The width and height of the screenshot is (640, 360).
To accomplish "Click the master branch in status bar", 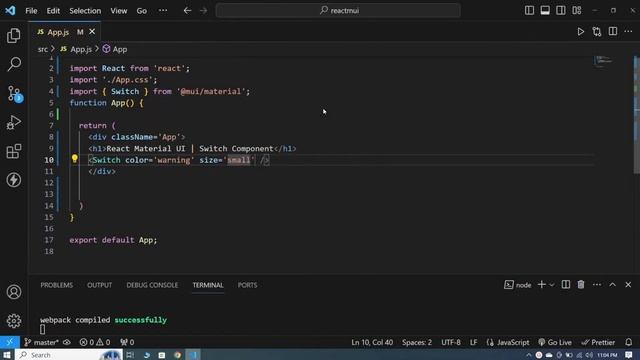I will 42,342.
